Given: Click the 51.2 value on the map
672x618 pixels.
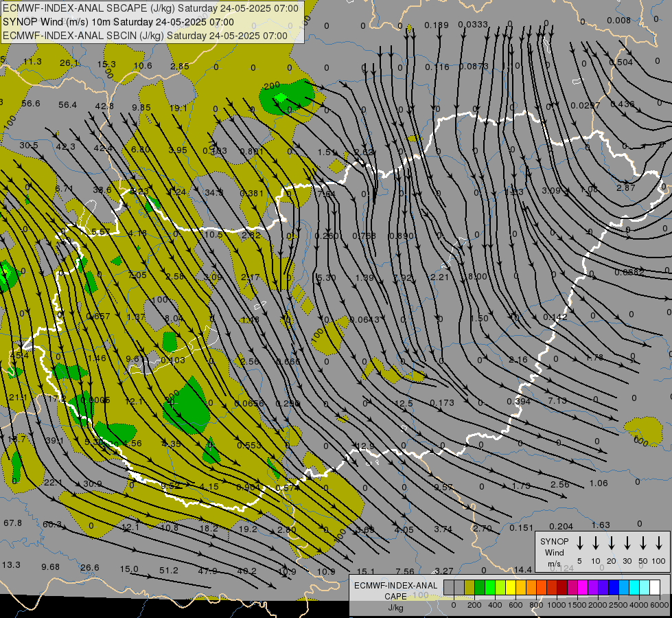Looking at the screenshot, I should (168, 571).
